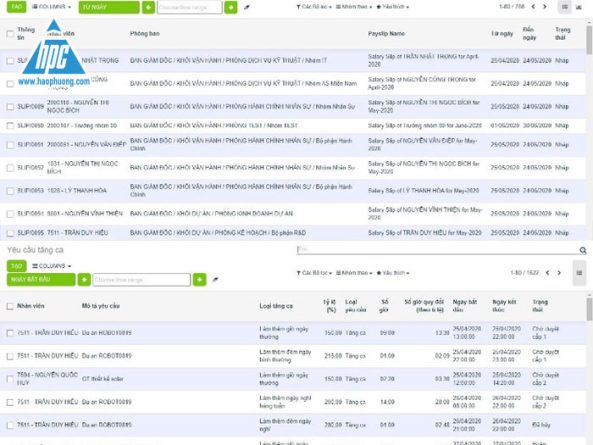
Task: Sort payslips by Phòng ban column header
Action: tap(144, 34)
